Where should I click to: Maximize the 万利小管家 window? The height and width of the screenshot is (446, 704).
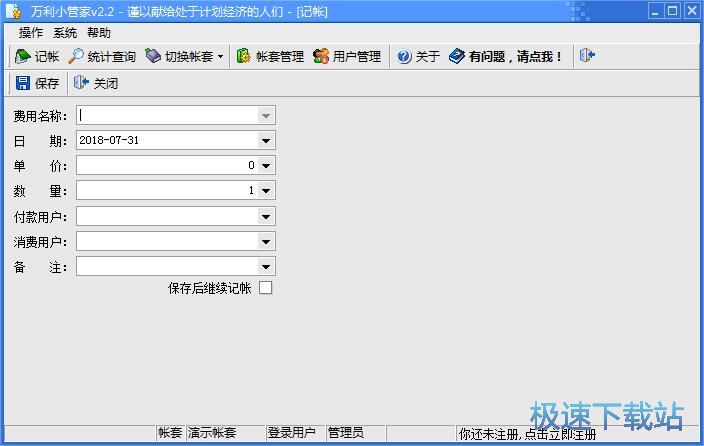tap(673, 11)
